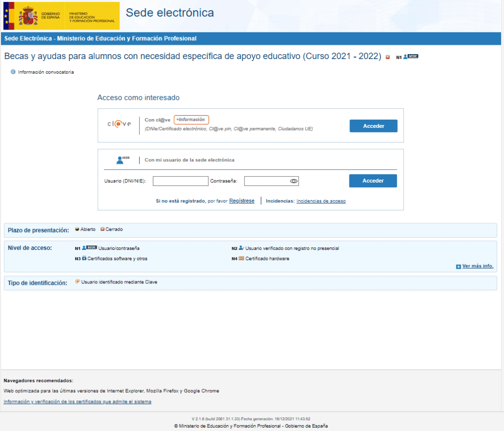Click the Cl@ve logo icon

[119, 124]
